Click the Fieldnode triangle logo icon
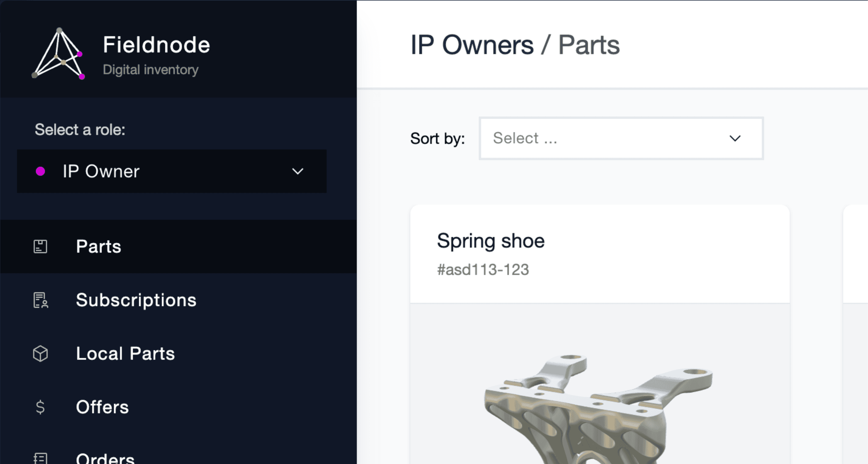 point(58,54)
